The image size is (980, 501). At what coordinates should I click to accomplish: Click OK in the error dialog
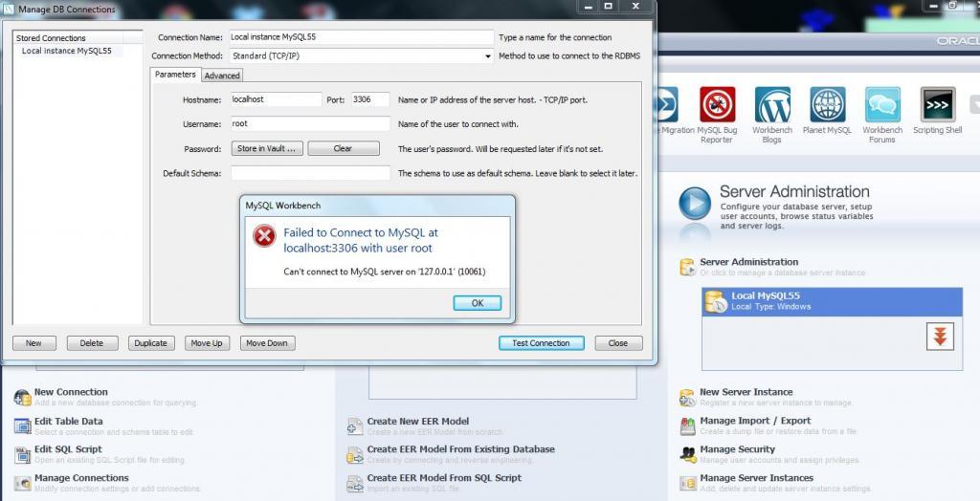coord(478,303)
